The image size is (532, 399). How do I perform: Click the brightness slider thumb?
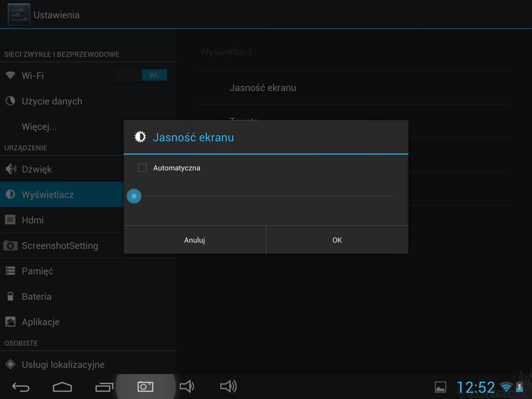[x=134, y=196]
